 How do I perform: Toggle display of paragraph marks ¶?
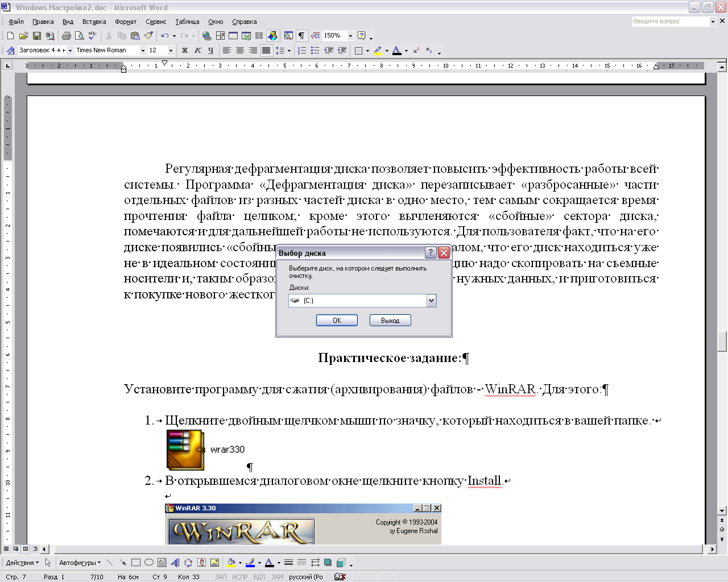coord(301,36)
